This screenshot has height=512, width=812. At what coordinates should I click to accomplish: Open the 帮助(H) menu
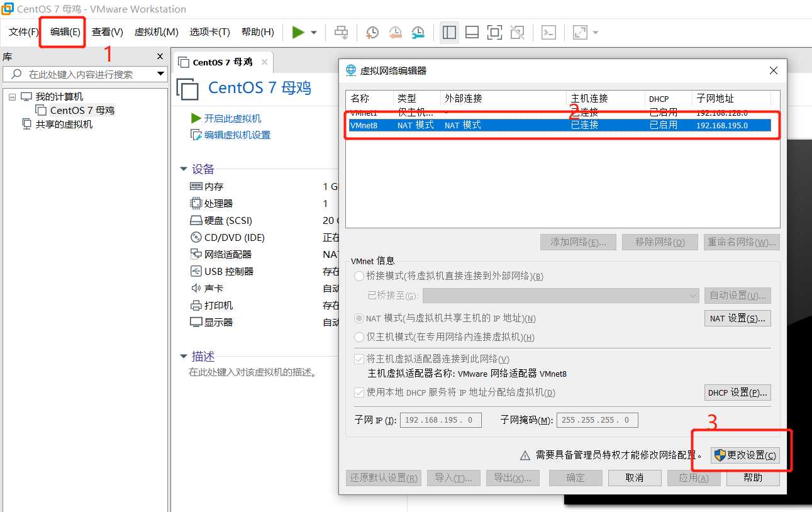tap(258, 32)
